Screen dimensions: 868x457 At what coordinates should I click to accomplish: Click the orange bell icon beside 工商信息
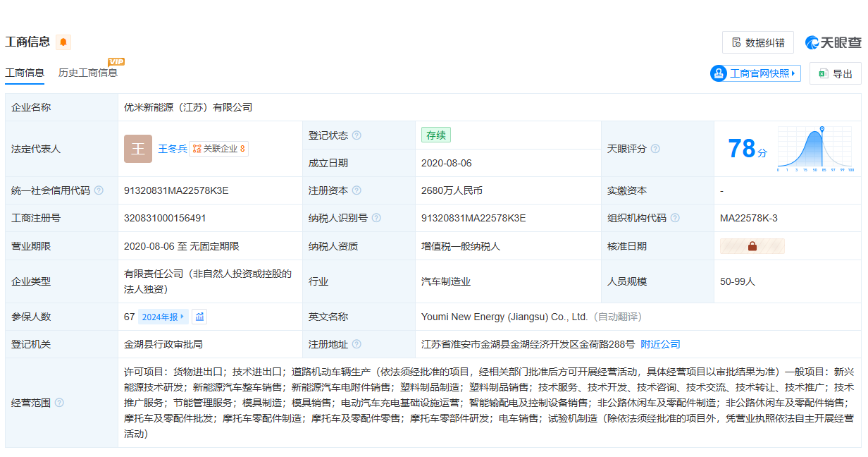click(63, 42)
